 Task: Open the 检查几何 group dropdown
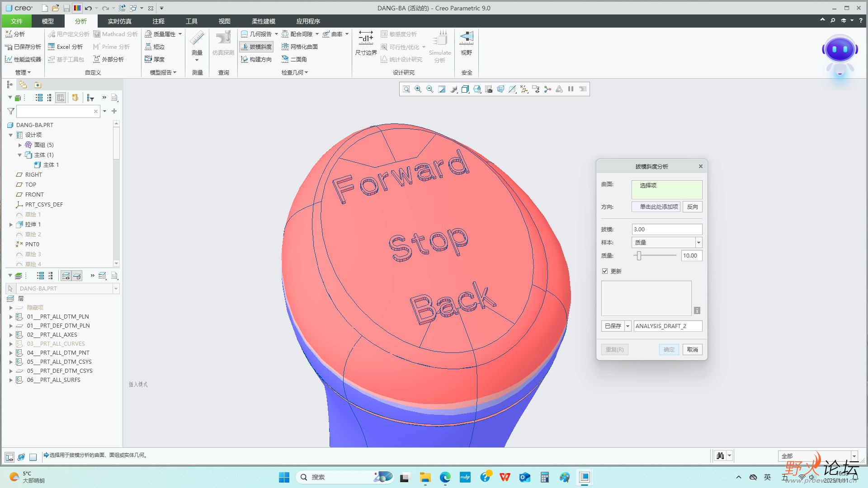coord(295,72)
